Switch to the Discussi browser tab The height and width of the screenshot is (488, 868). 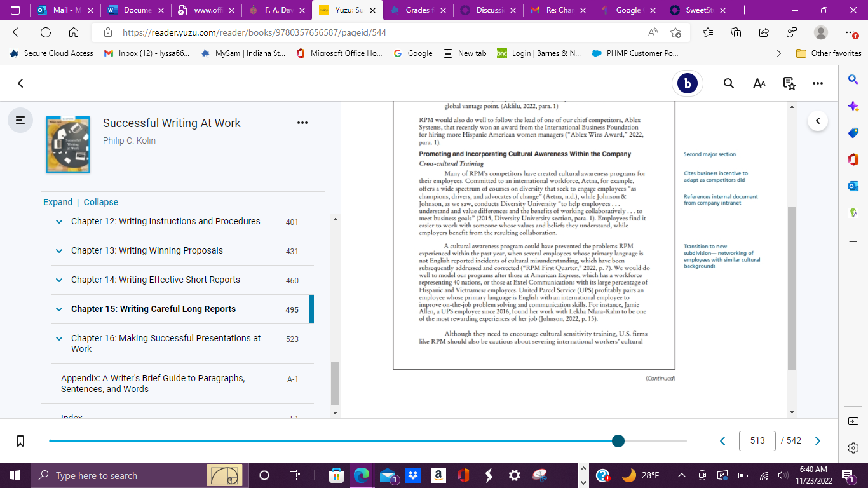click(x=487, y=10)
